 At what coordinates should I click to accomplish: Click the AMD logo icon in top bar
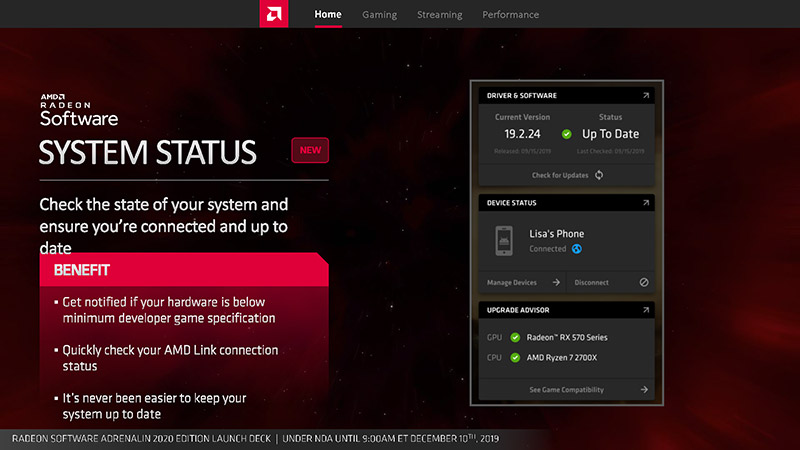[x=274, y=14]
